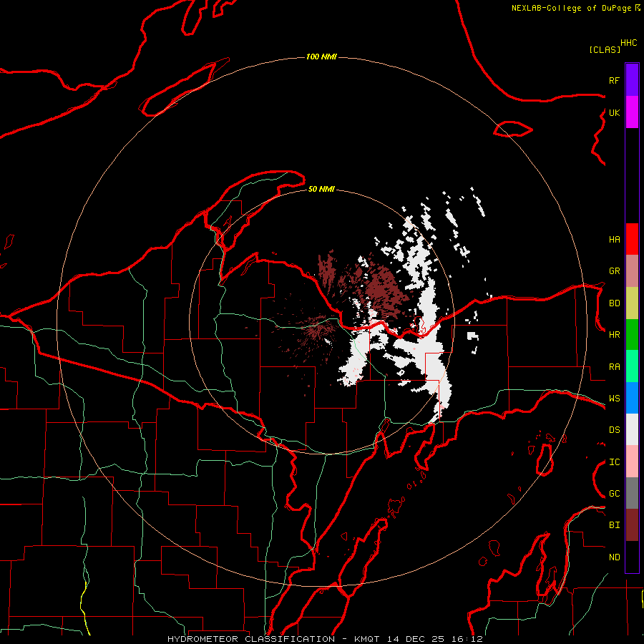Click the HHC product label
644x644 pixels.
click(x=629, y=43)
